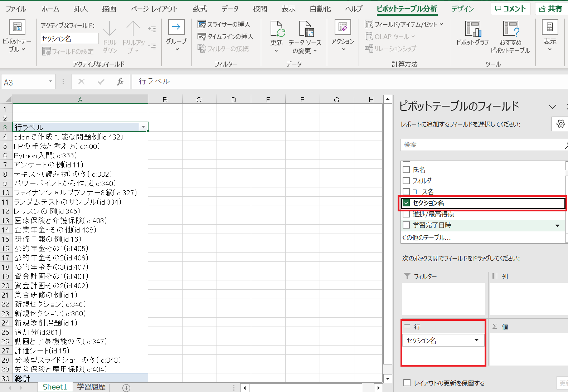The height and width of the screenshot is (392, 568).
Task: Open フィールドの設定
Action: pos(68,52)
